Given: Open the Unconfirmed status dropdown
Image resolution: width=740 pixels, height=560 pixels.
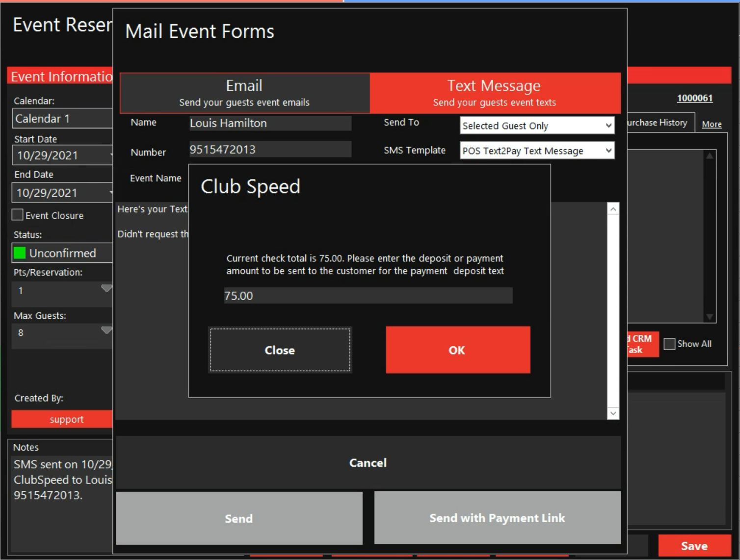Looking at the screenshot, I should pos(62,253).
